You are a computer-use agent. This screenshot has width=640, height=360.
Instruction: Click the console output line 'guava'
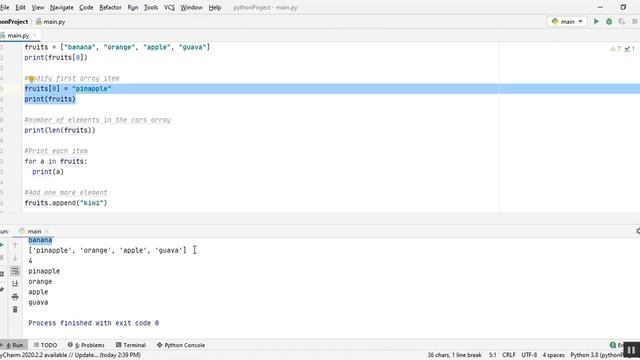(38, 302)
